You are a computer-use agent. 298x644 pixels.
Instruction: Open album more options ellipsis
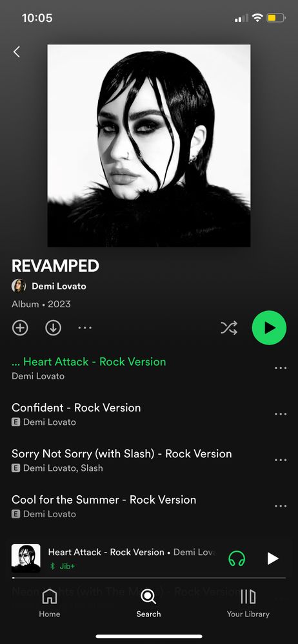[84, 328]
